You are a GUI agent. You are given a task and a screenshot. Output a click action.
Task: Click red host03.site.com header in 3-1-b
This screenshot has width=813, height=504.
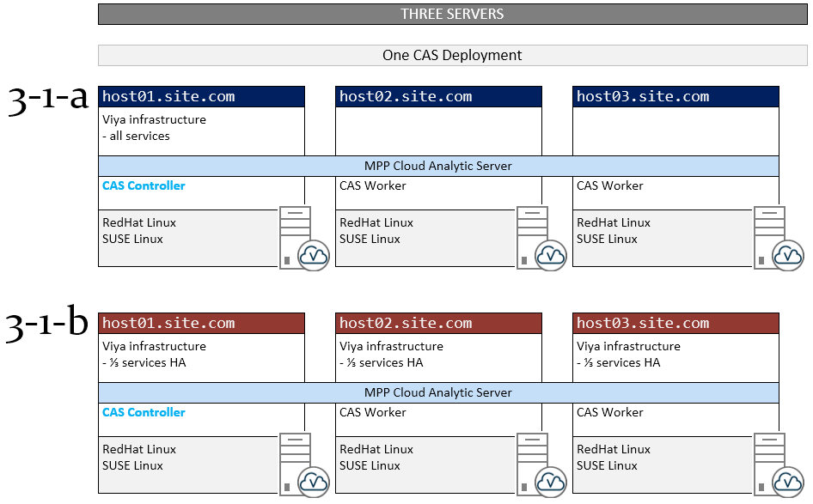pos(675,323)
